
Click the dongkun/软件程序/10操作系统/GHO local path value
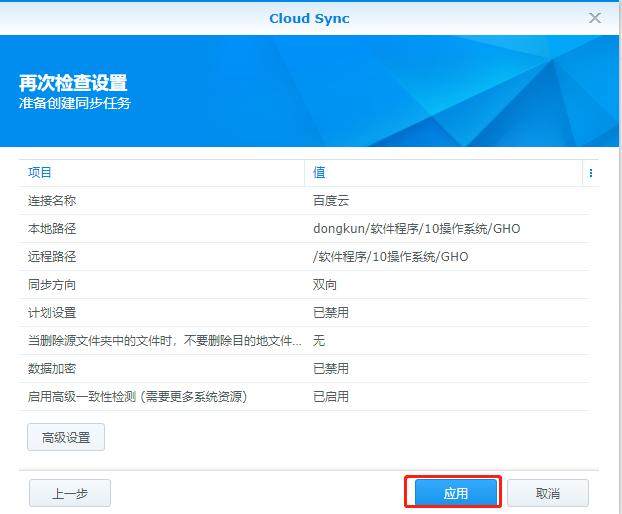click(x=417, y=228)
